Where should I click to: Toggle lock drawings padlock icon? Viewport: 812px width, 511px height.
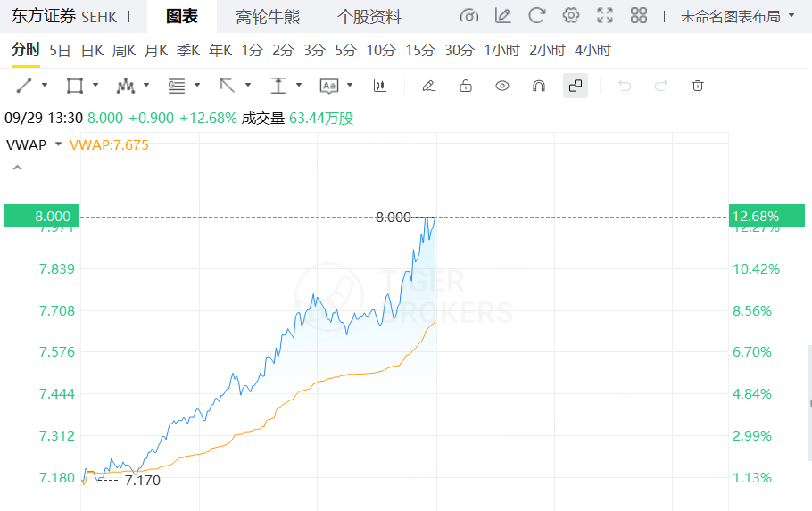[x=466, y=86]
